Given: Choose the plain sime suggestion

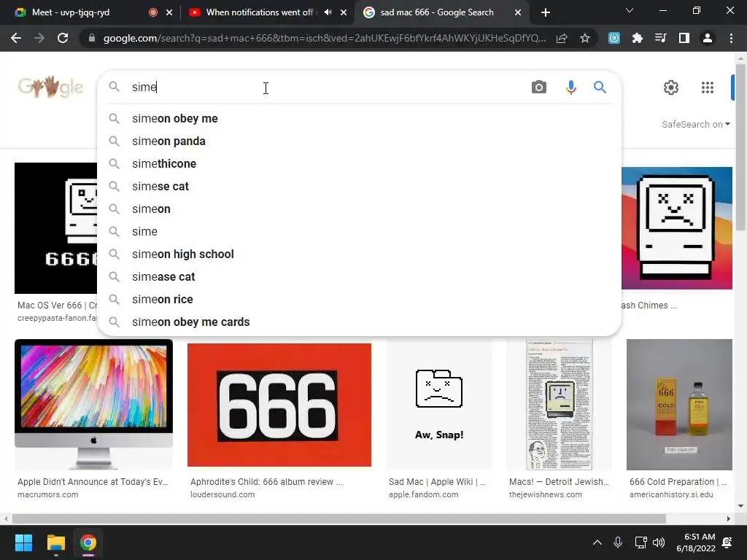Looking at the screenshot, I should coord(359,231).
